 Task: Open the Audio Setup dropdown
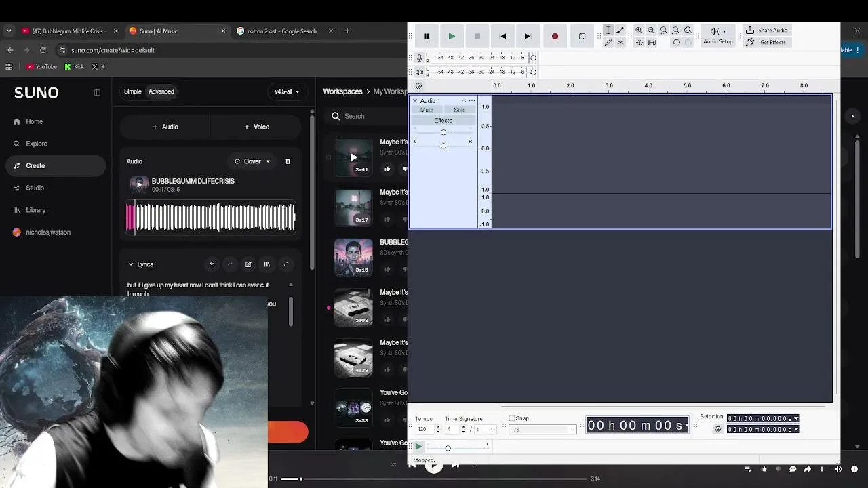click(717, 36)
